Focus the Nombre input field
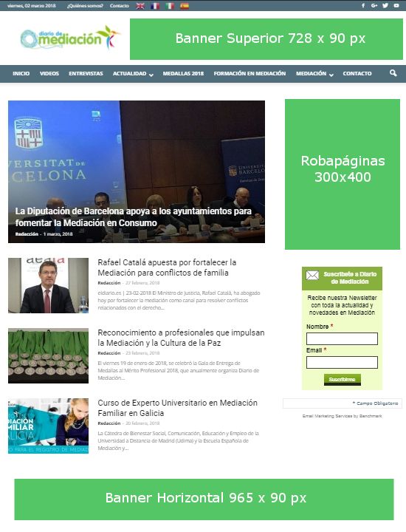Viewport: 406px width, 532px height. (342, 338)
